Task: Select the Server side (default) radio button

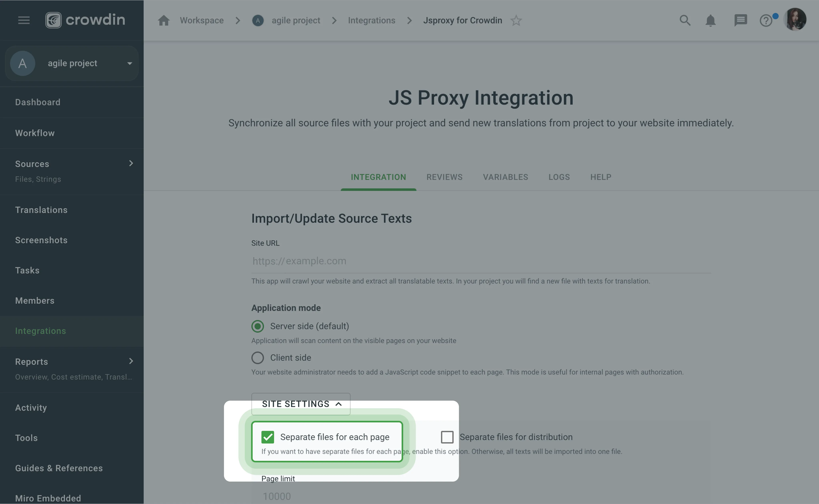Action: click(257, 326)
